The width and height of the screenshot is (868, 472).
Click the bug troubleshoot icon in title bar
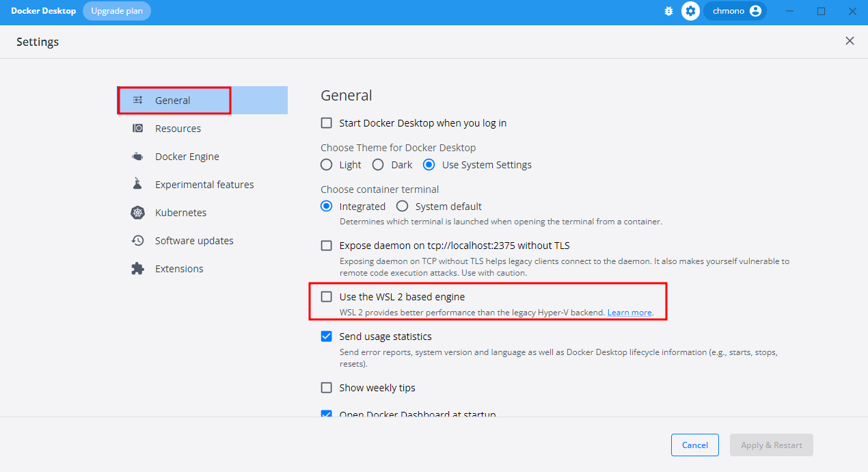coord(668,12)
